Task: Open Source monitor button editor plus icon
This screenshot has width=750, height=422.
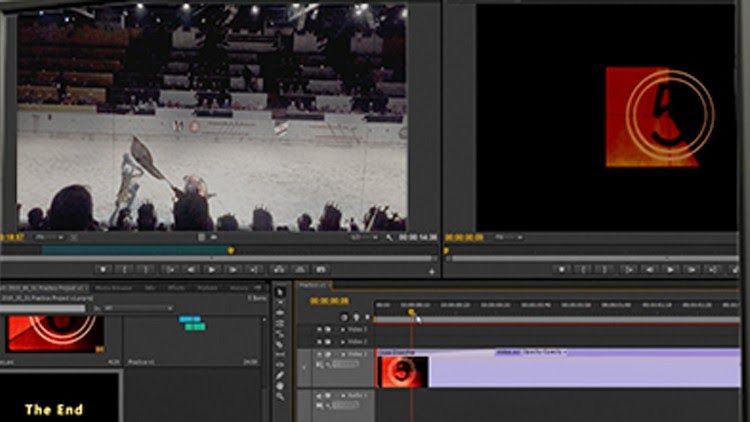Action: point(431,272)
